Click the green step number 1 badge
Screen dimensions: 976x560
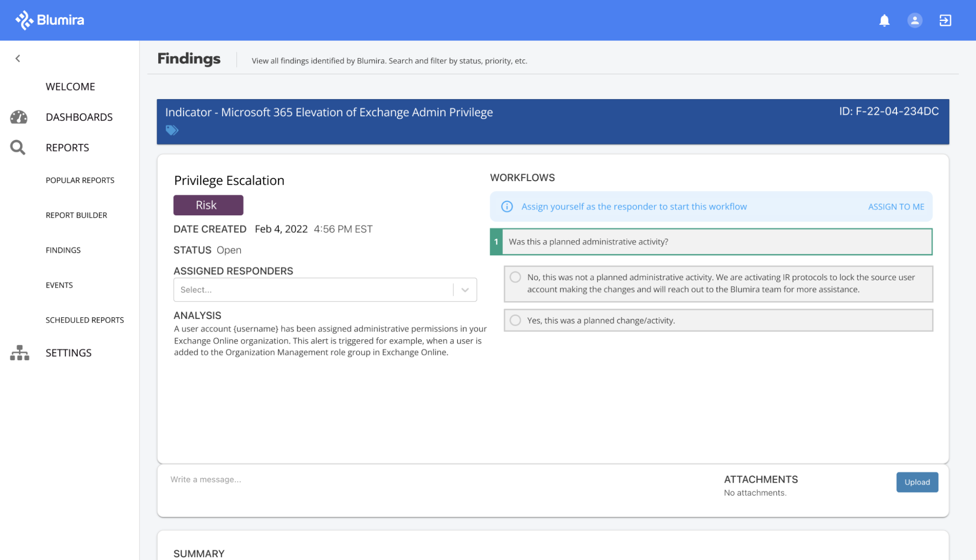pyautogui.click(x=496, y=242)
